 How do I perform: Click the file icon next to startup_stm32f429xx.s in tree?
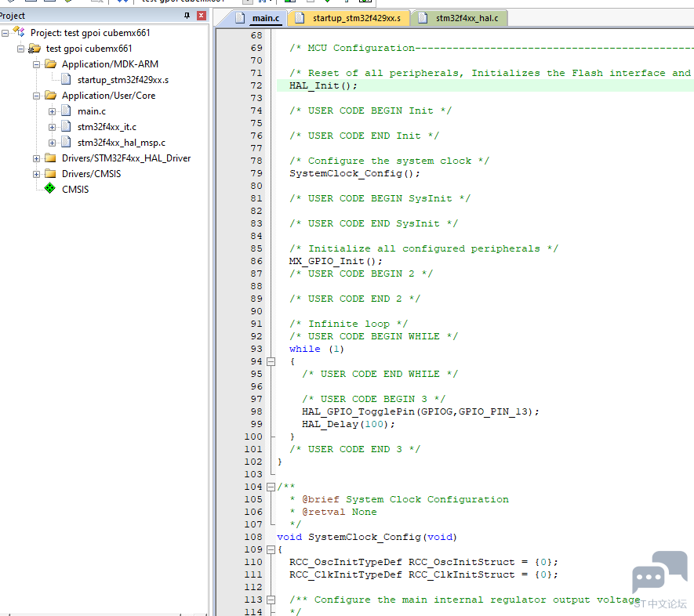point(66,79)
